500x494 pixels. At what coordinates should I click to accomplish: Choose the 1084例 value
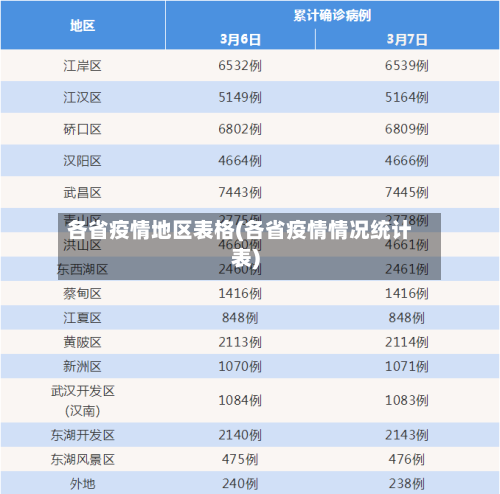(x=240, y=401)
